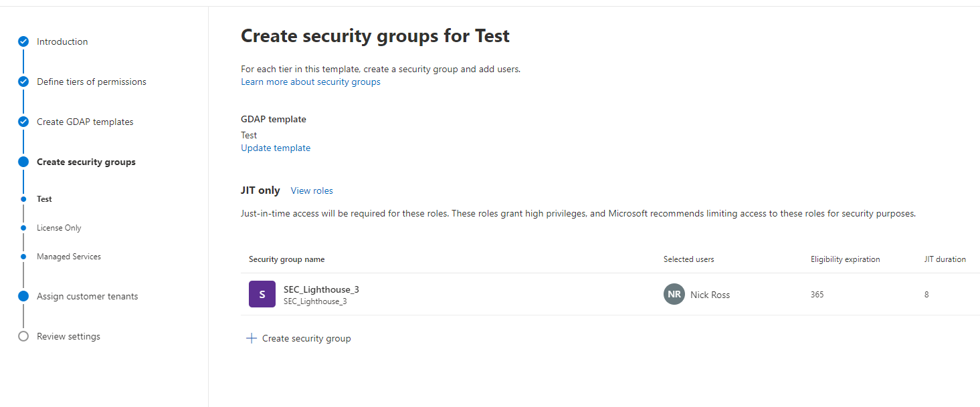Click the Introduction step checkmark icon

tap(23, 41)
